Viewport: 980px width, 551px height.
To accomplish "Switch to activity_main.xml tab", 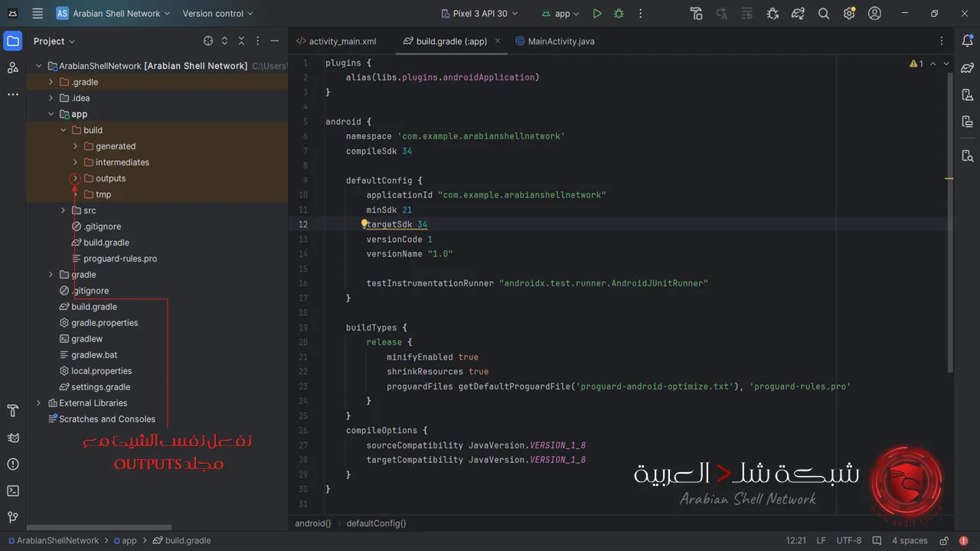I will (336, 41).
